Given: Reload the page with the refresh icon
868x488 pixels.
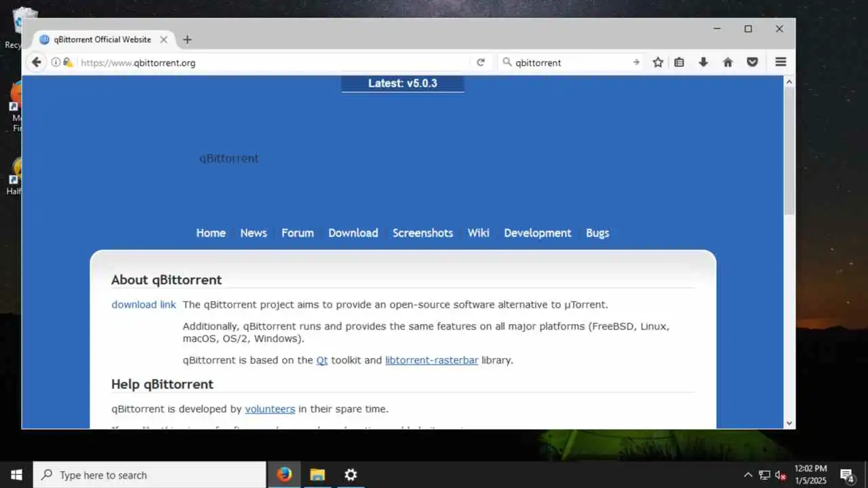Looking at the screenshot, I should (x=481, y=62).
